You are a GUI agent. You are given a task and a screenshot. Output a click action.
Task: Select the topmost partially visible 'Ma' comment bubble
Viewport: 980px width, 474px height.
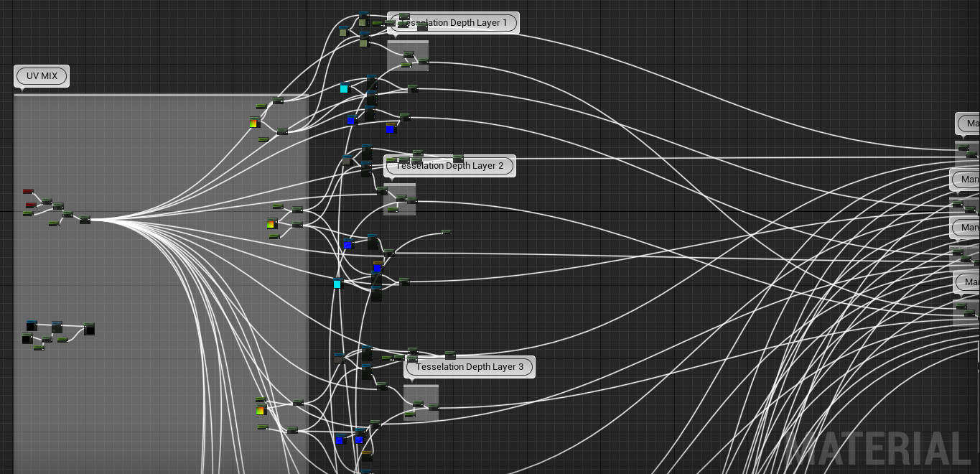click(x=969, y=124)
